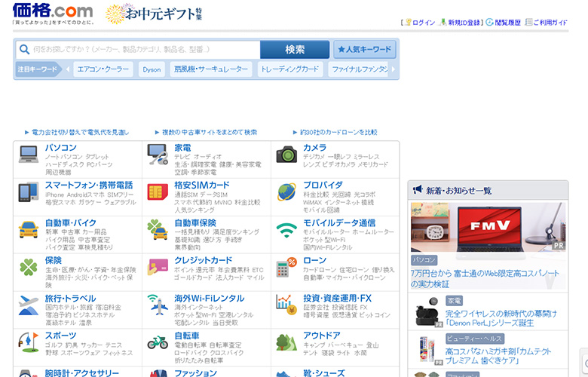Screen dimensions: 588x377
Task: Click the ゴルフ sublink under スポーツ
Action: coord(54,345)
